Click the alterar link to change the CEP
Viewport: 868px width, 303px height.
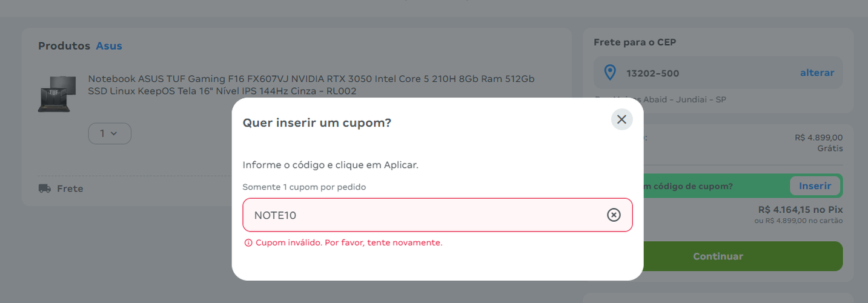[x=817, y=73]
